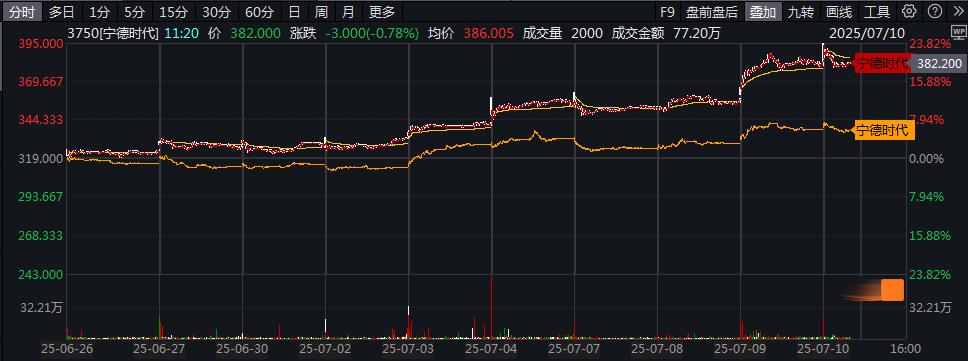Switch to the 日 daily tab
Viewport: 968px width, 361px height.
(x=294, y=11)
